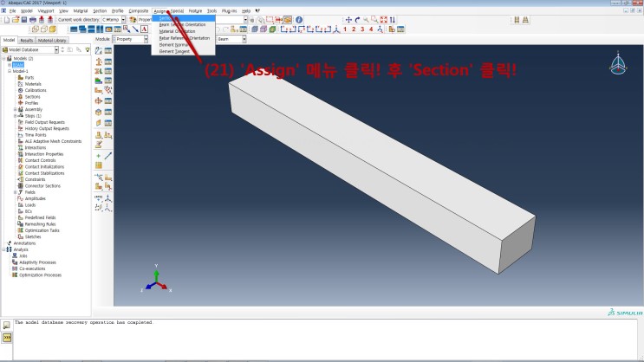This screenshot has height=362, width=644.
Task: Click the beam part in the viewport
Action: 382,172
